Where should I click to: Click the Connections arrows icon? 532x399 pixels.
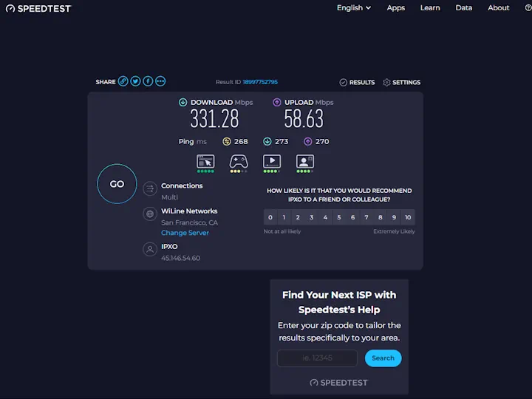(x=150, y=188)
